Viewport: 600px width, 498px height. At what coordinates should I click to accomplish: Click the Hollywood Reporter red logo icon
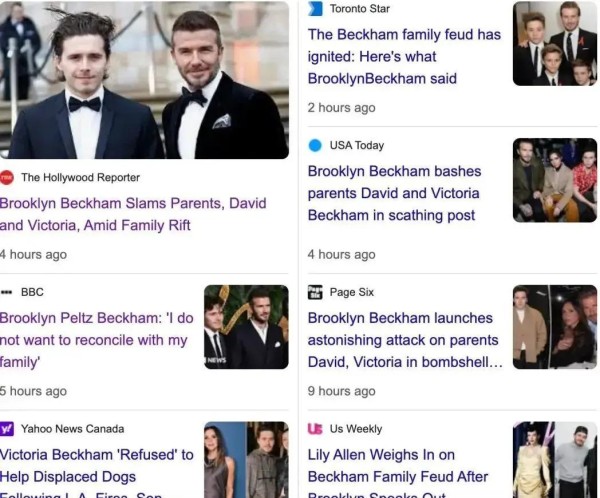point(7,178)
